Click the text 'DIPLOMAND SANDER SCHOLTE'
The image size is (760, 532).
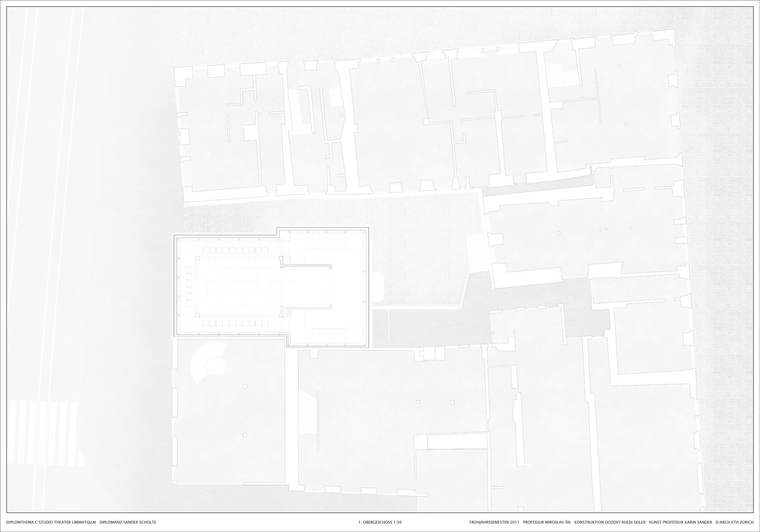[128, 522]
